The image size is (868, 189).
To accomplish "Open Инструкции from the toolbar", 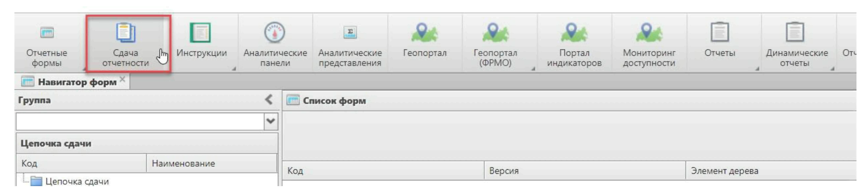I will click(201, 33).
